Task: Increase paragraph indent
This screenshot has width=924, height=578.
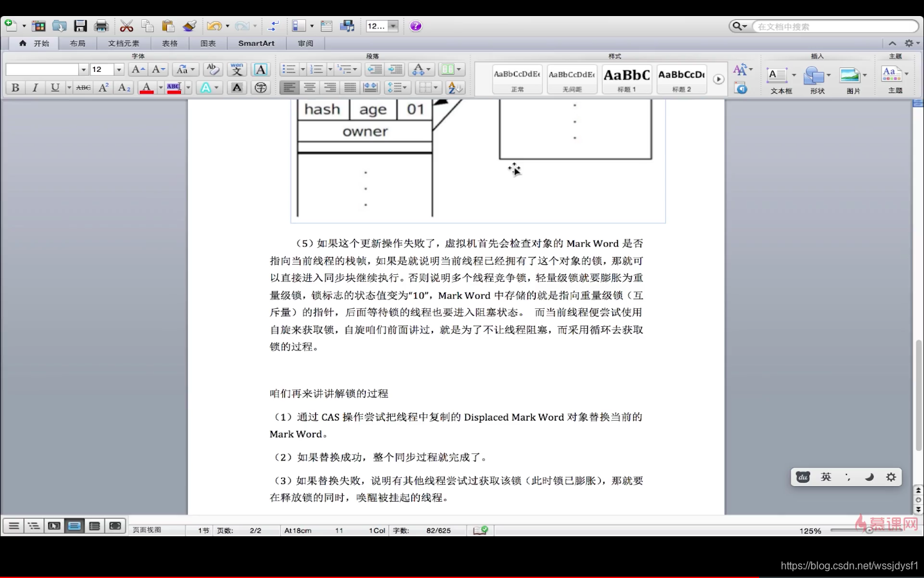Action: (395, 69)
